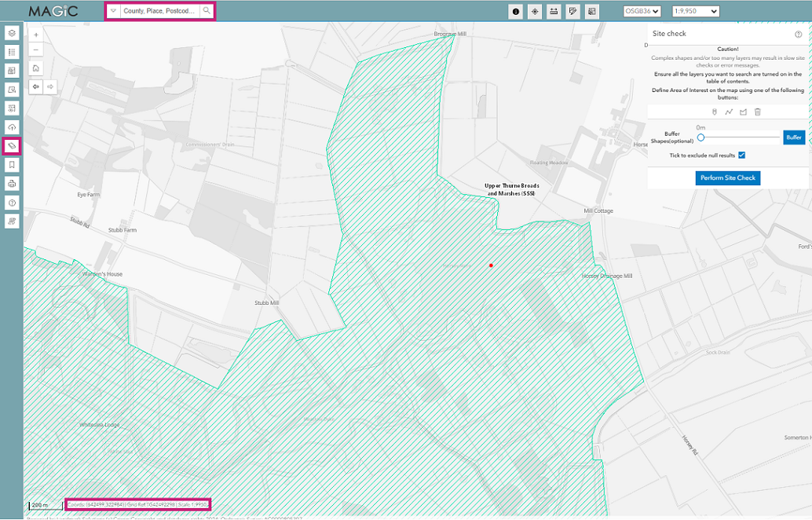Zoom out with the minus button
812x520 pixels.
click(36, 50)
